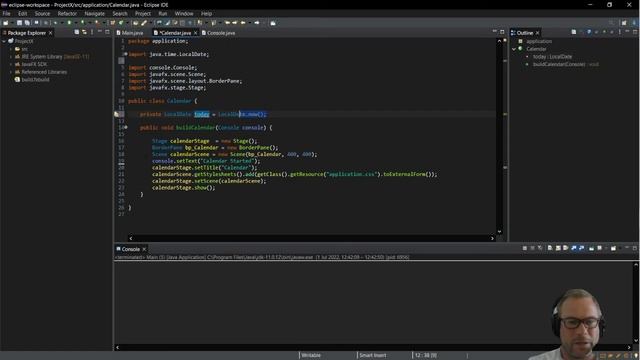Image resolution: width=640 pixels, height=360 pixels.
Task: Expand the JavaFX SDK node
Action: (11, 64)
